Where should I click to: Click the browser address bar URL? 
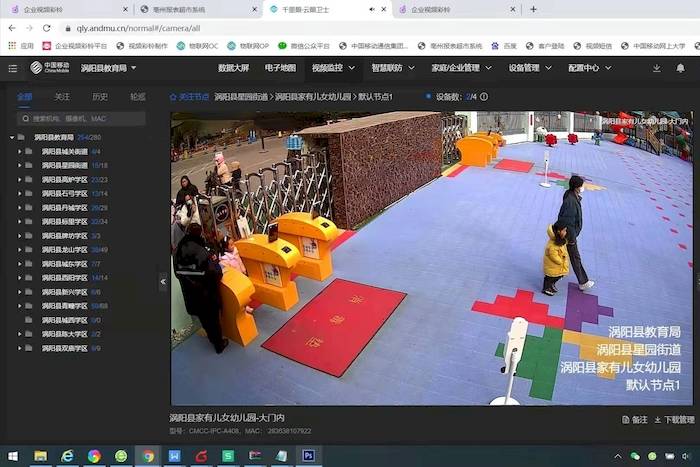tap(138, 28)
